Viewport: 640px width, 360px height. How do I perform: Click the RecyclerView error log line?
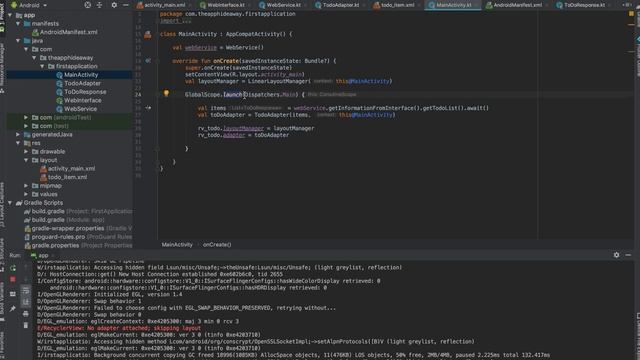coord(119,328)
